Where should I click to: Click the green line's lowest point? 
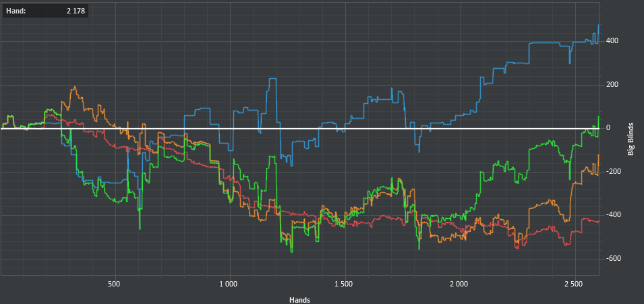tap(291, 251)
